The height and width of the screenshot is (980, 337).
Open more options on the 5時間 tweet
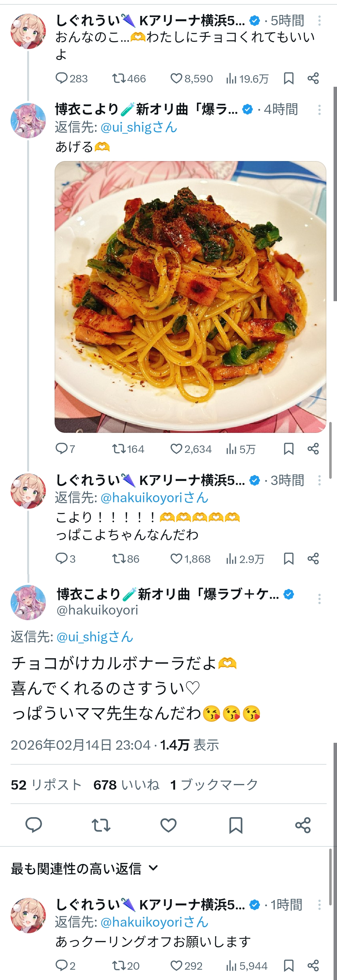coord(319,21)
